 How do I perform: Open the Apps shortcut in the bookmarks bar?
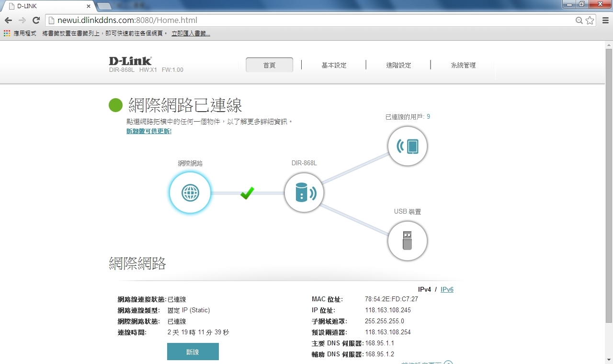20,33
